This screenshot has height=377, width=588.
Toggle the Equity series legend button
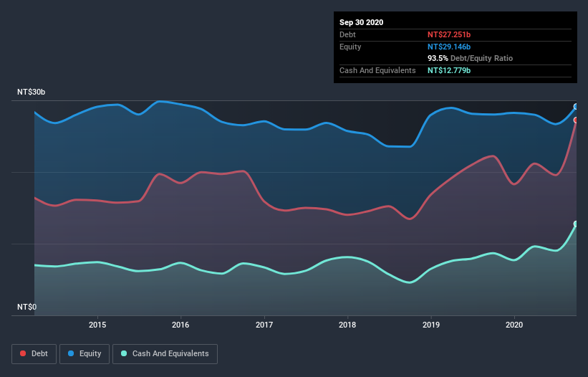(x=85, y=354)
